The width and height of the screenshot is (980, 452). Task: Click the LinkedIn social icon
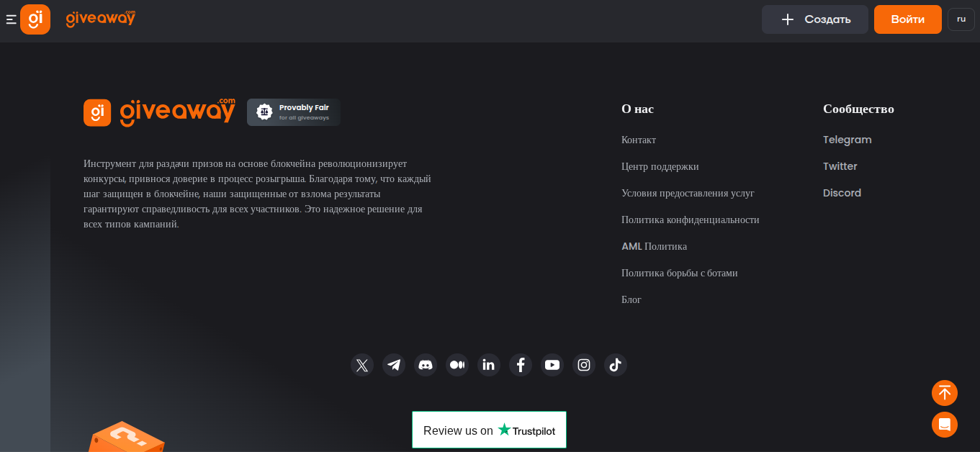point(489,365)
